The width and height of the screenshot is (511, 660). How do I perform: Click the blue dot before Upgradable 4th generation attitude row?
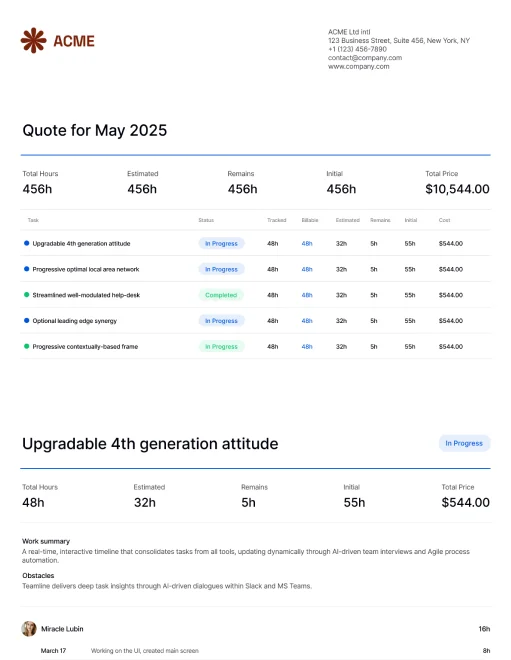pos(27,243)
